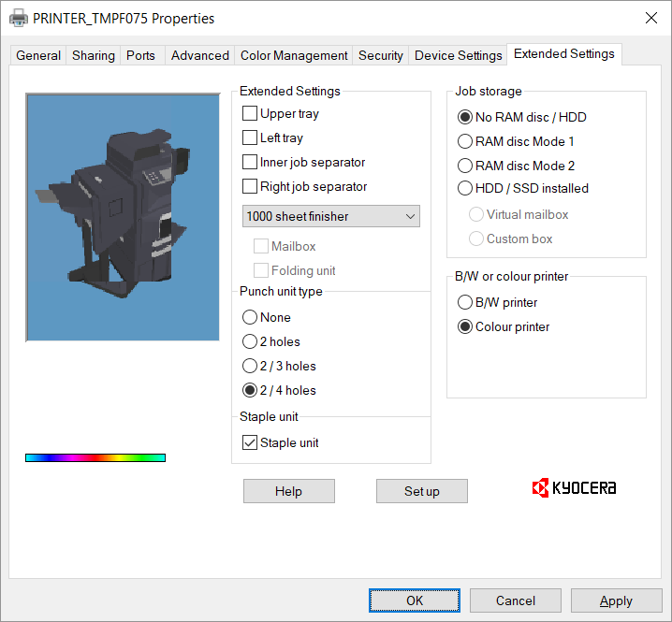Go to the Ports tab
672x622 pixels.
[x=140, y=56]
